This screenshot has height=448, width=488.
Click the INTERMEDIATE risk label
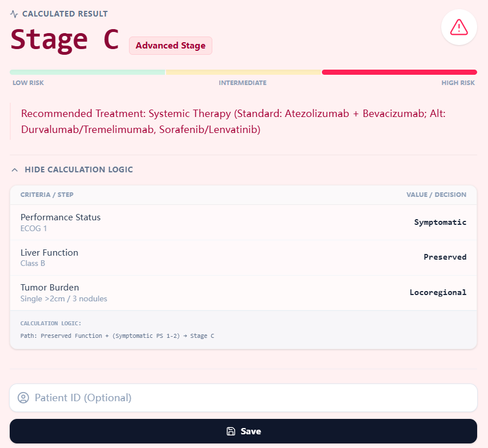[x=243, y=83]
